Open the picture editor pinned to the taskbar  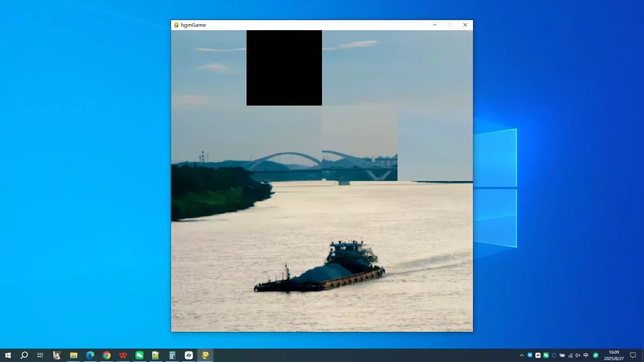point(155,355)
